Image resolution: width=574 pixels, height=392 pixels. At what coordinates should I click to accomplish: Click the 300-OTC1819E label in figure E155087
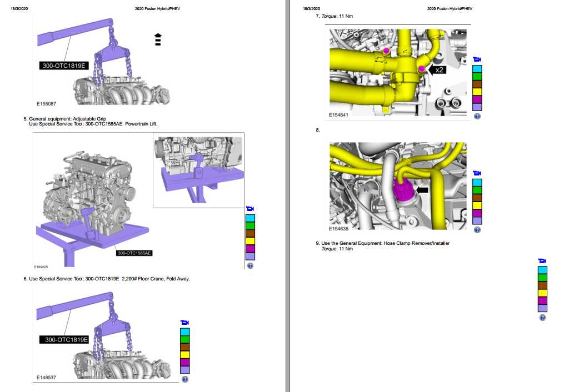point(64,66)
